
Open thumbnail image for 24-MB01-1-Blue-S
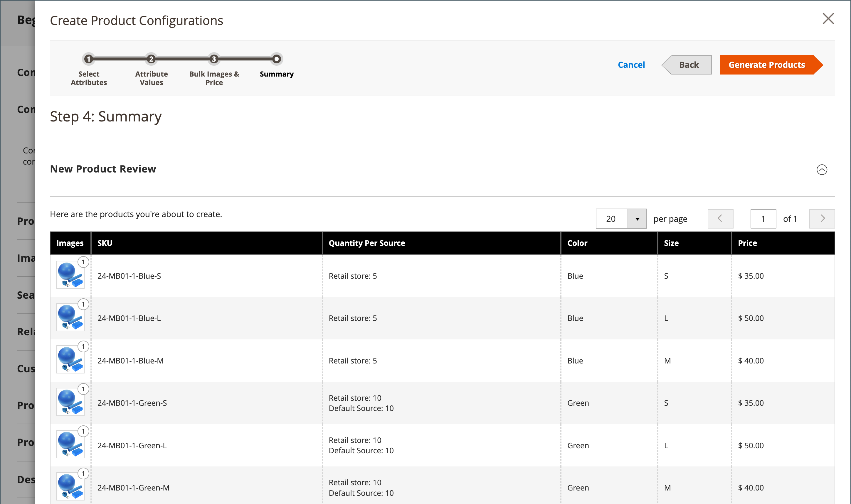[70, 275]
